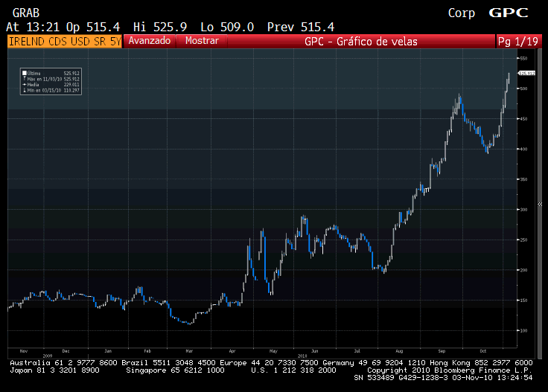
Task: Click the Oct x-axis month label
Action: 483,351
